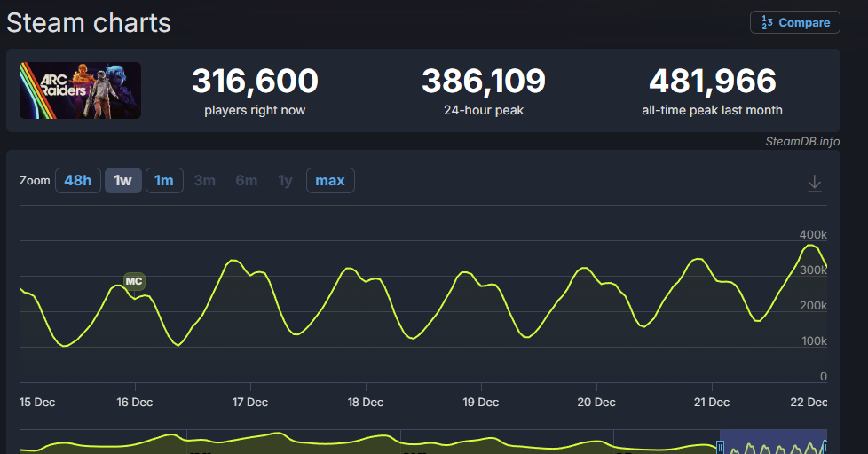Choose the 3m zoom option
This screenshot has height=454, width=868.
click(205, 180)
